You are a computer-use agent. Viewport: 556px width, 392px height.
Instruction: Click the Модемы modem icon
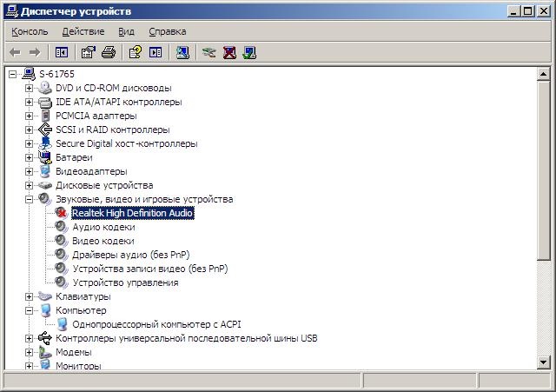45,352
